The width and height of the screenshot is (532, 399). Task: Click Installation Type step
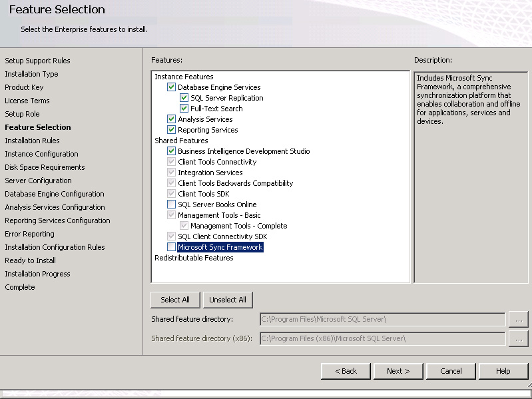[x=31, y=74]
